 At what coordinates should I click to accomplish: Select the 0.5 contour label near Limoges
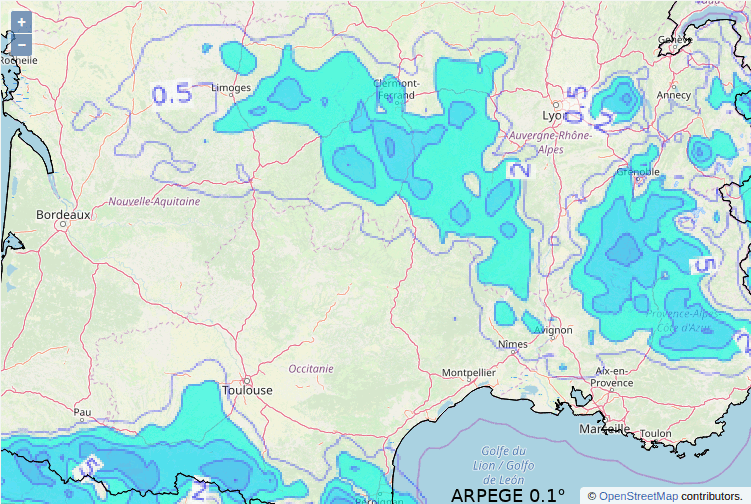(x=171, y=95)
